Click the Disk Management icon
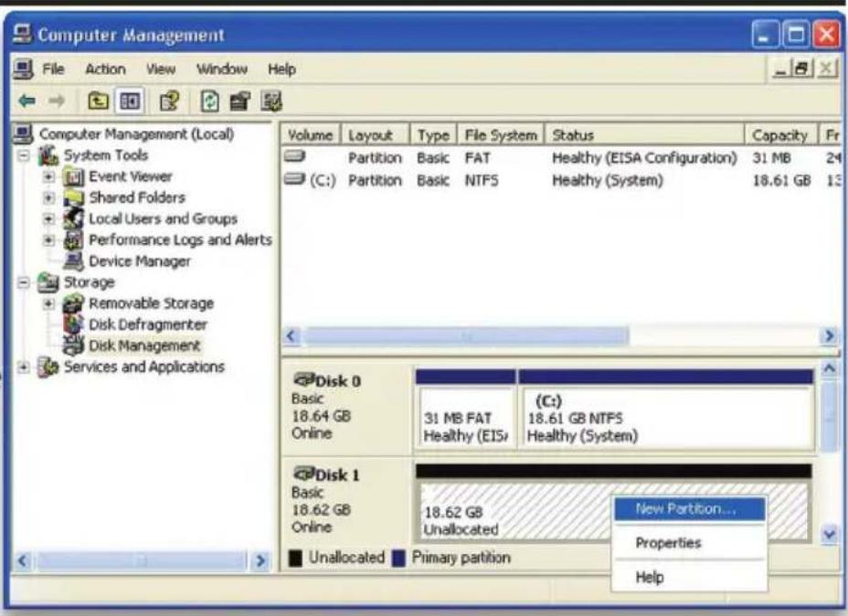This screenshot has height=616, width=848. (x=73, y=345)
